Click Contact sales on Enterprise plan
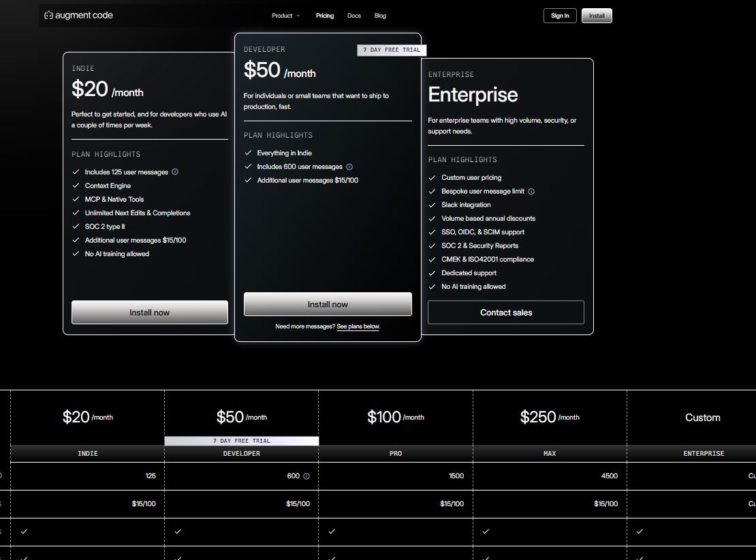The height and width of the screenshot is (560, 756). pyautogui.click(x=506, y=313)
